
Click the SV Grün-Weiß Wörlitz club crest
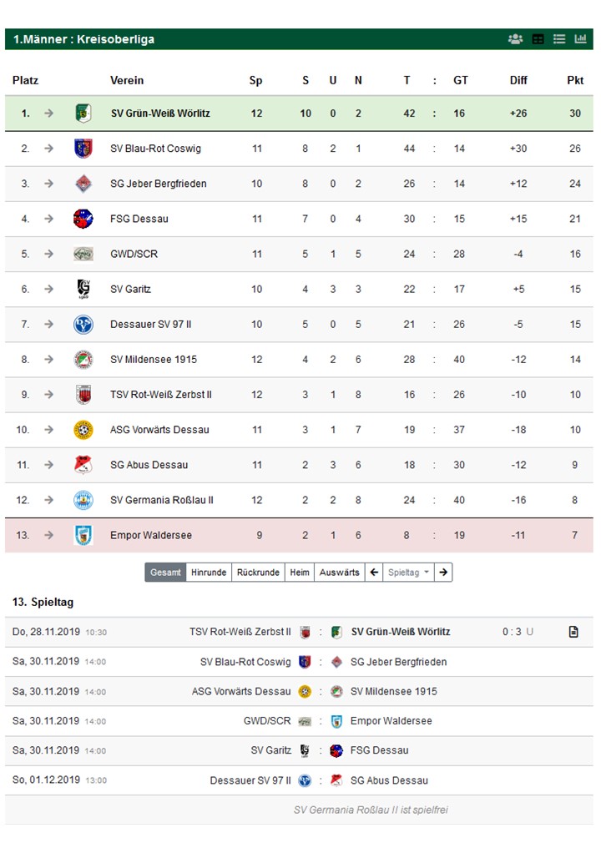click(83, 113)
